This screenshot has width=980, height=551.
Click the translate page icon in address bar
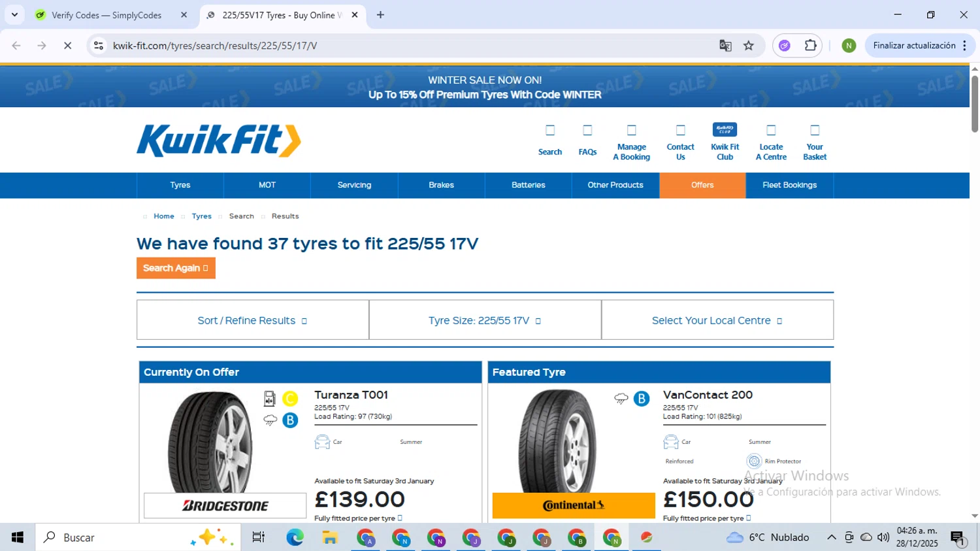click(x=725, y=46)
